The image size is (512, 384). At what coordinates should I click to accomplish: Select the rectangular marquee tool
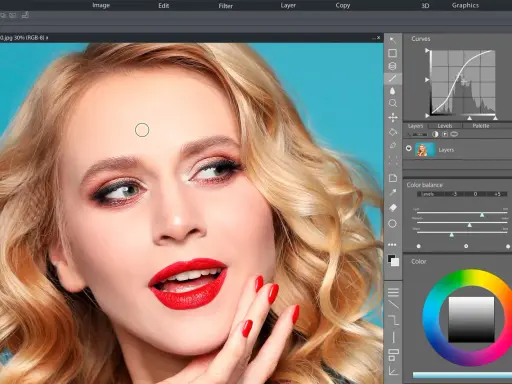point(393,53)
